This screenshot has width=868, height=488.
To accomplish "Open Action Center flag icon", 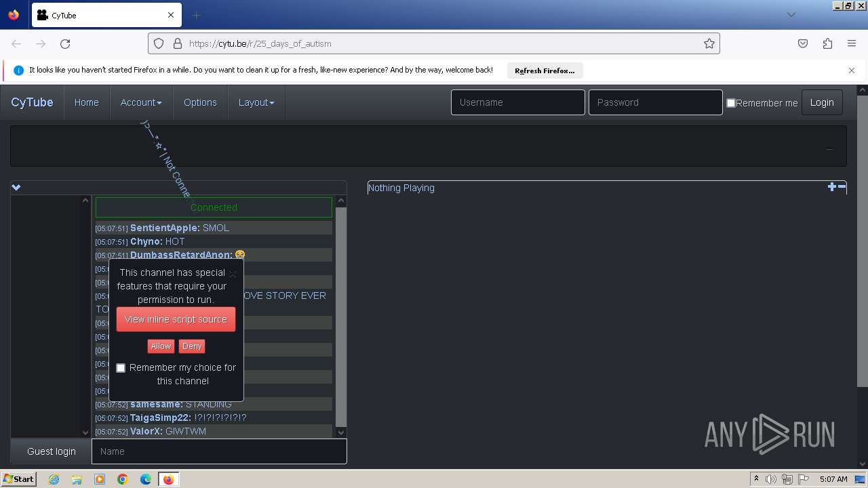I will (804, 479).
